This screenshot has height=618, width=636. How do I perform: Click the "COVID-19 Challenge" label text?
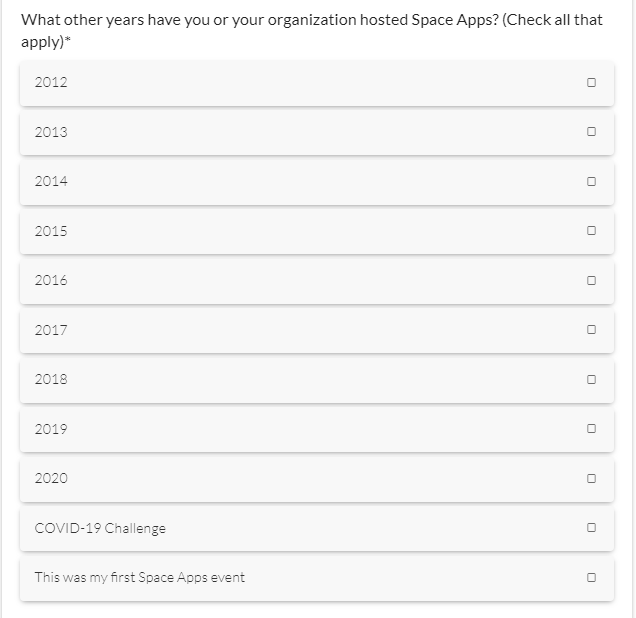tap(100, 528)
